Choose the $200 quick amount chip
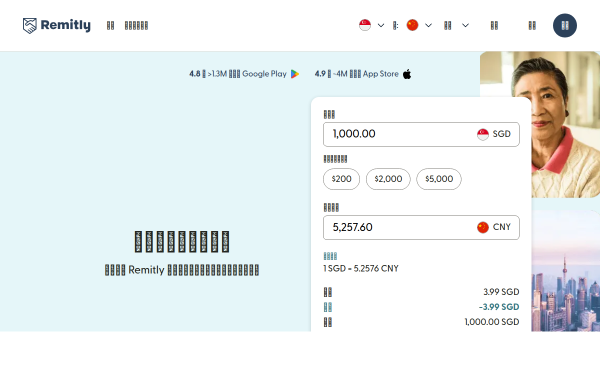 pyautogui.click(x=341, y=179)
